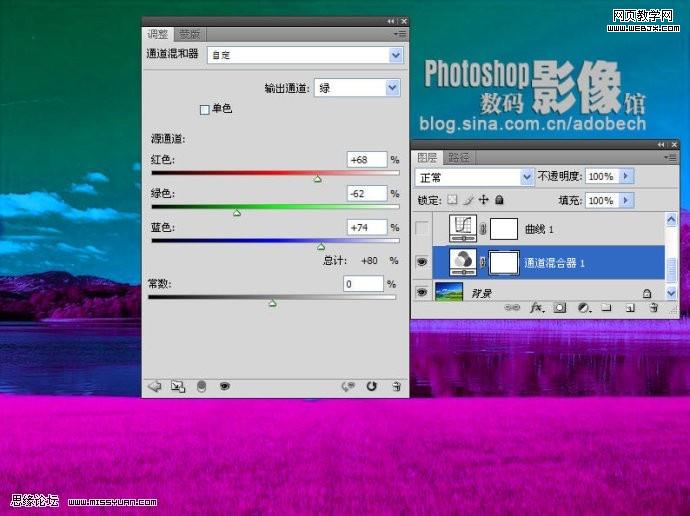Lock all padlock icon

coord(499,200)
